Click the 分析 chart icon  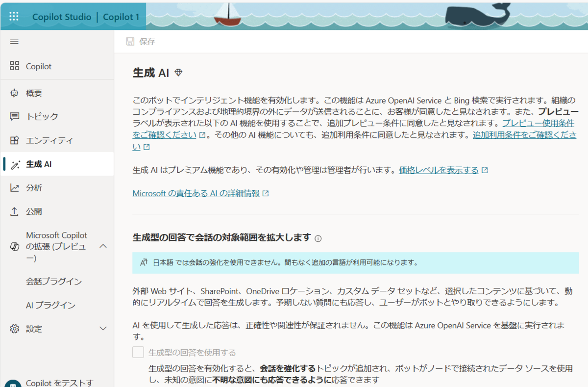tap(15, 188)
